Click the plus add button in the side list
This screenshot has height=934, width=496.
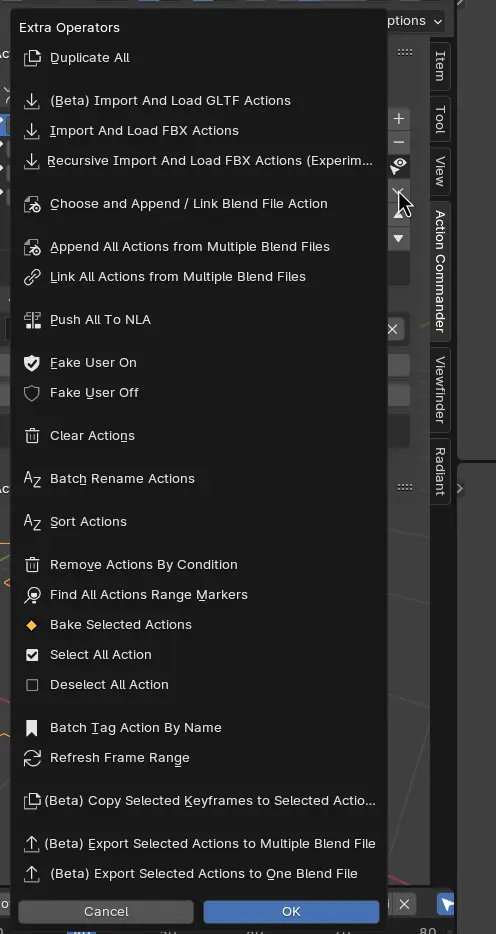(x=399, y=119)
